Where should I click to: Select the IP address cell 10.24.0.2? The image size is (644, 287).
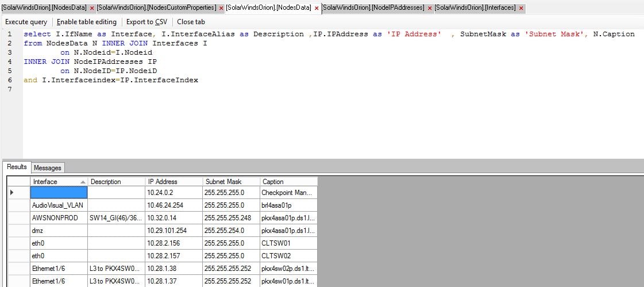(x=173, y=193)
